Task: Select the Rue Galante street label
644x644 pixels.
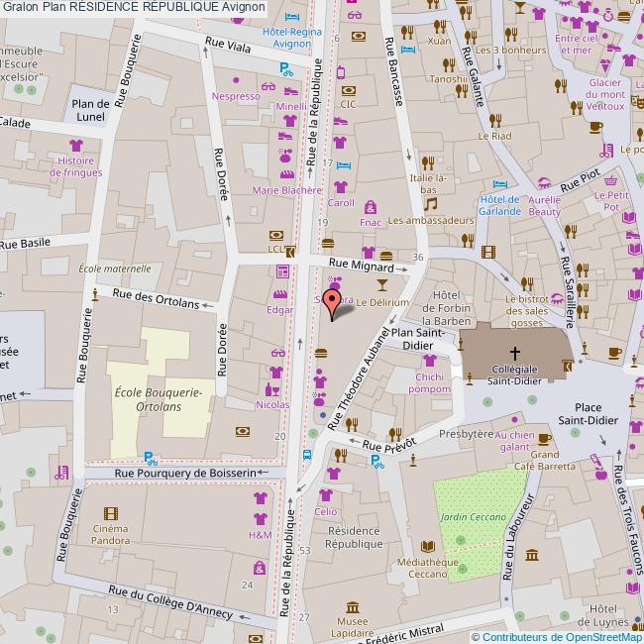Action: (473, 77)
